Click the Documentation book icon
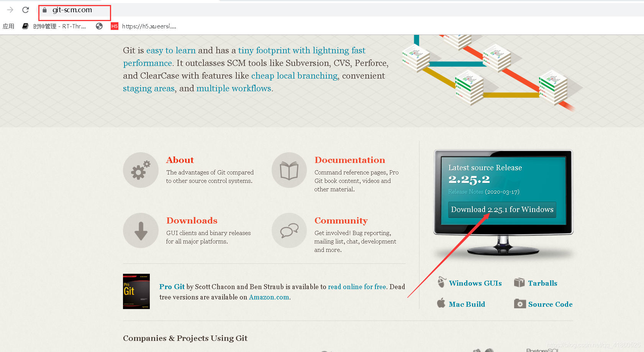 pos(289,170)
